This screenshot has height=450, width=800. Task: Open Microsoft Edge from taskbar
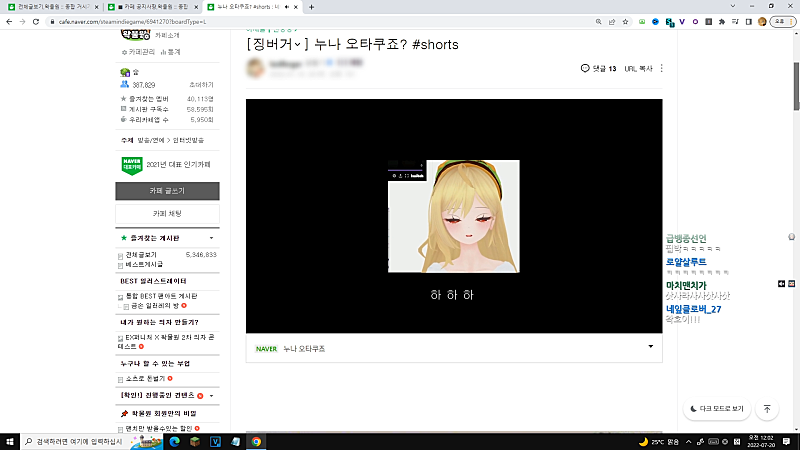[x=174, y=441]
